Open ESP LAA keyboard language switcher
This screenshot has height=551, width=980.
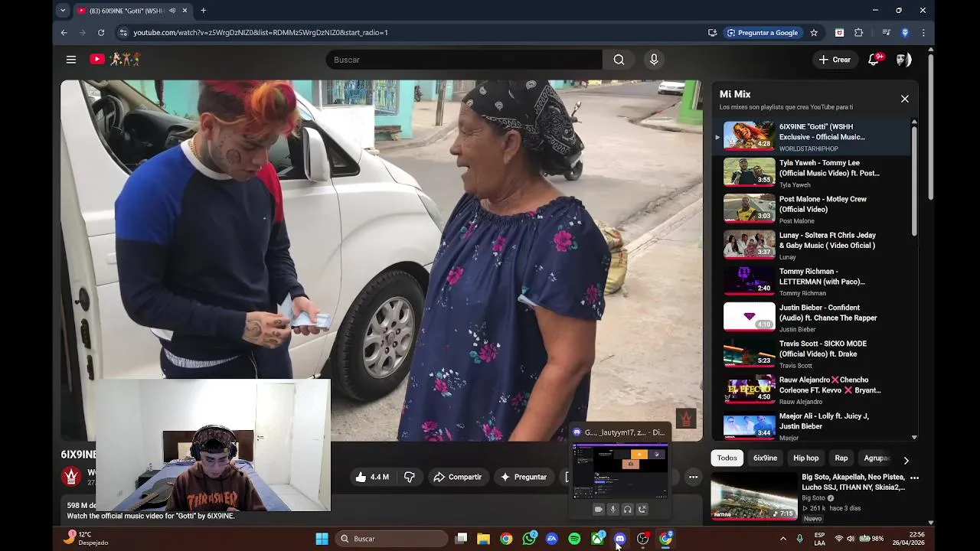819,539
